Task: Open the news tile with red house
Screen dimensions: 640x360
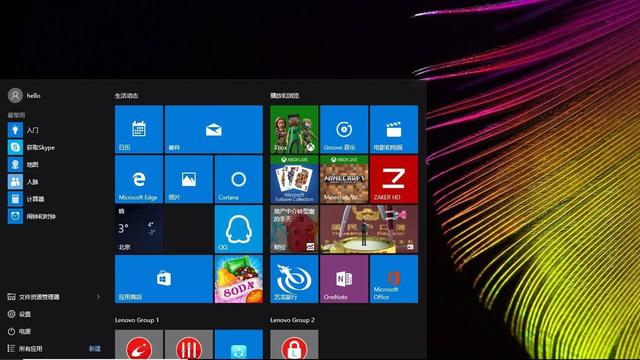Action: pos(294,229)
